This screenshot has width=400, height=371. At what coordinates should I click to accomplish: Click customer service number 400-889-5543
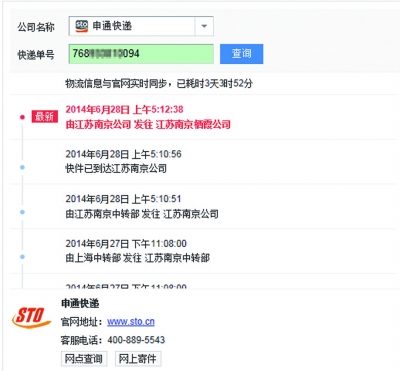136,340
